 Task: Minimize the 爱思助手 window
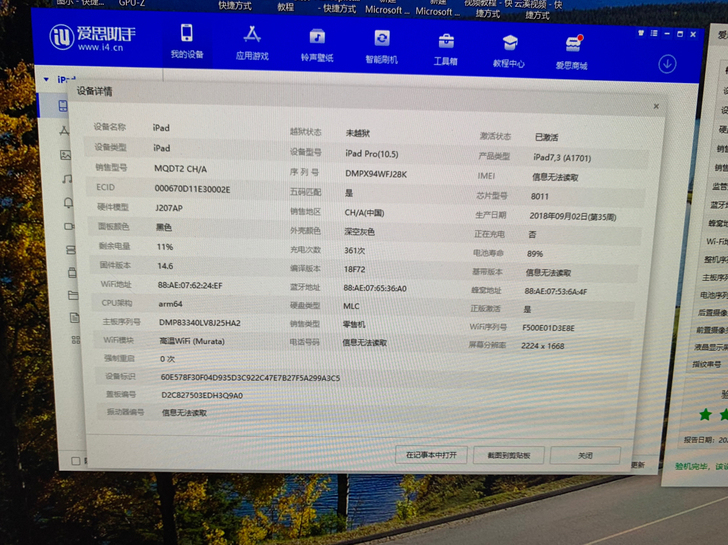click(x=667, y=34)
